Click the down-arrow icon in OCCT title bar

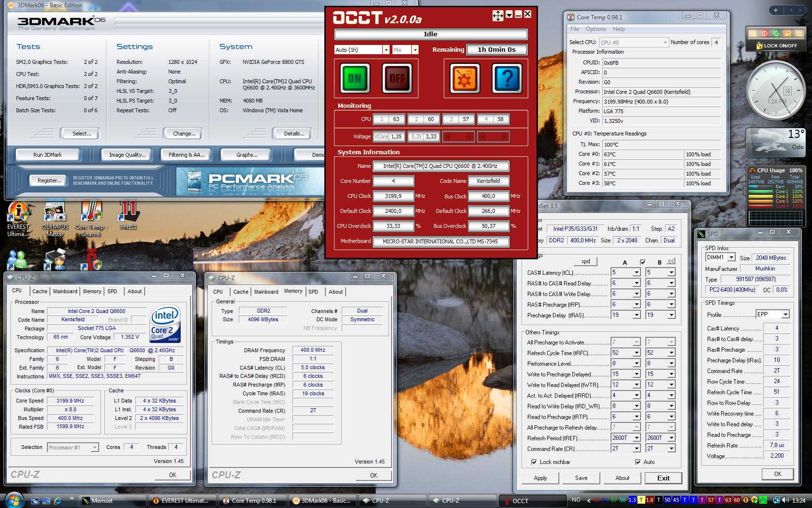coord(509,15)
